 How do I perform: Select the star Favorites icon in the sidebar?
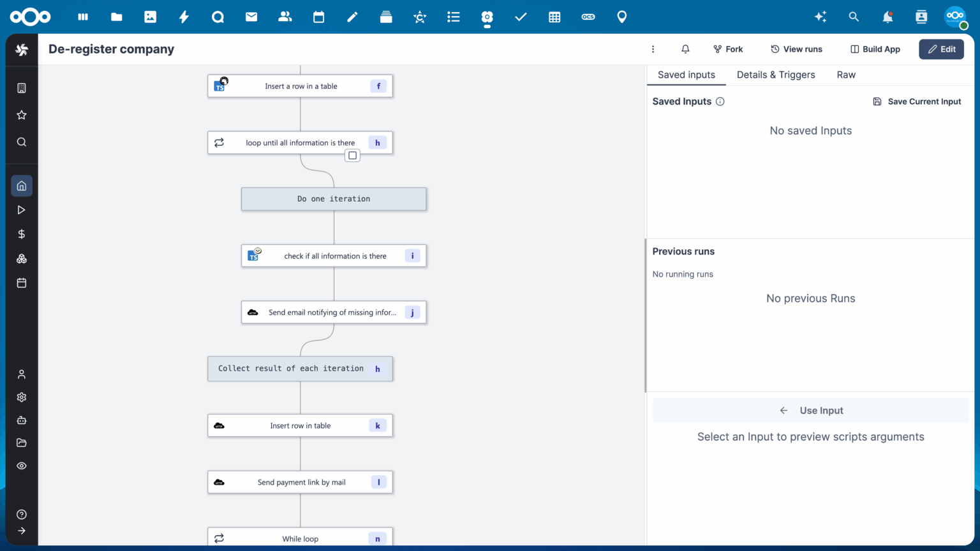pyautogui.click(x=21, y=115)
